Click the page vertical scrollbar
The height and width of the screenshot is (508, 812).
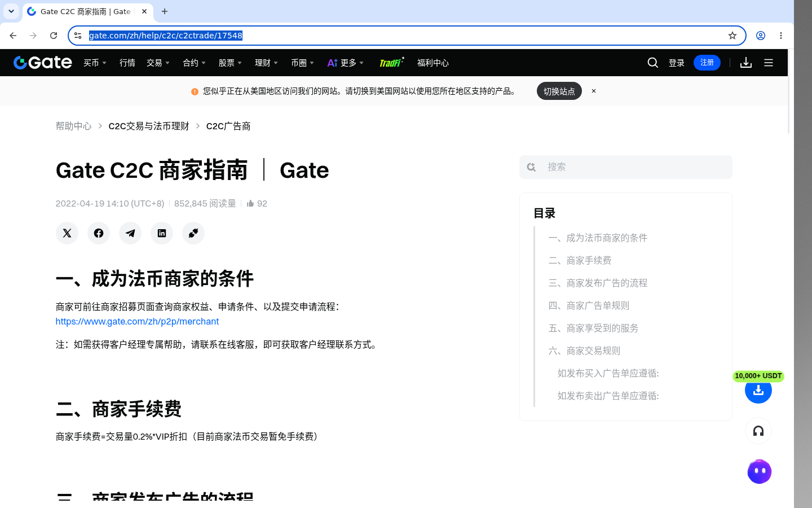[x=789, y=92]
